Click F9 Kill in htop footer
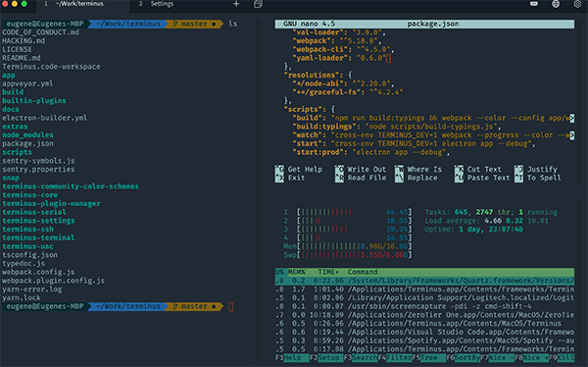Image resolution: width=588 pixels, height=367 pixels. (x=562, y=357)
